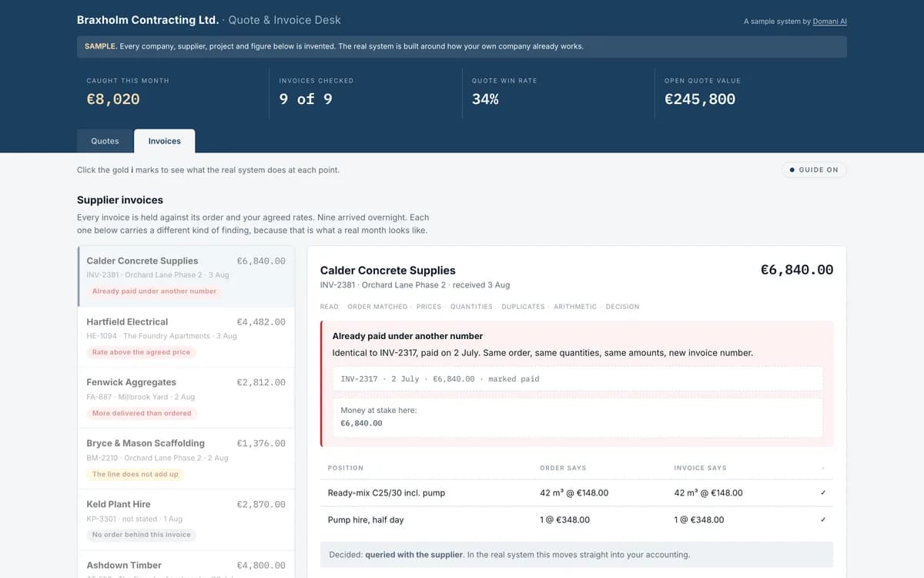Click the 'Already paid under another number' list badge
Image resolution: width=924 pixels, height=578 pixels.
[154, 291]
